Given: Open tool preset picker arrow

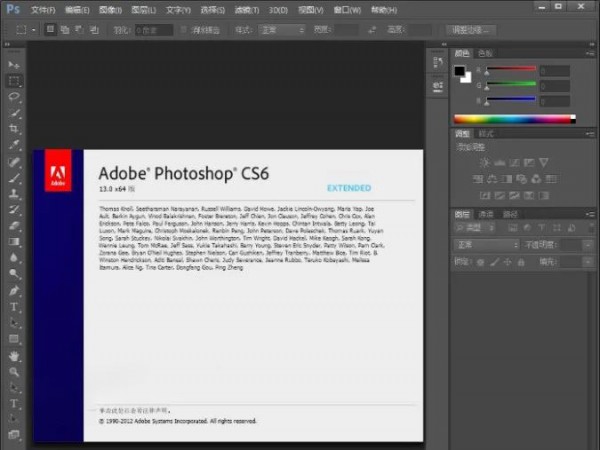Looking at the screenshot, I should pyautogui.click(x=34, y=30).
